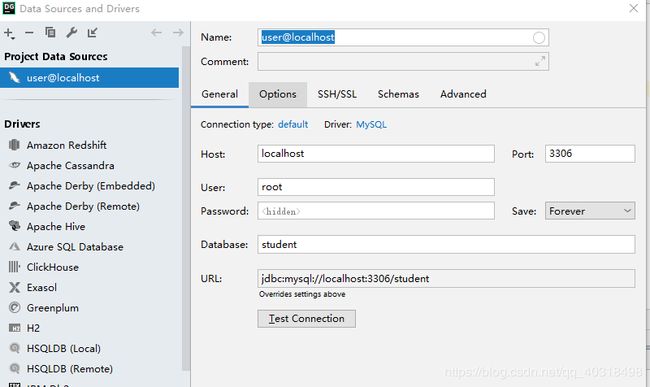
Task: Click the HSQLDB (Local) driver icon
Action: [x=14, y=348]
